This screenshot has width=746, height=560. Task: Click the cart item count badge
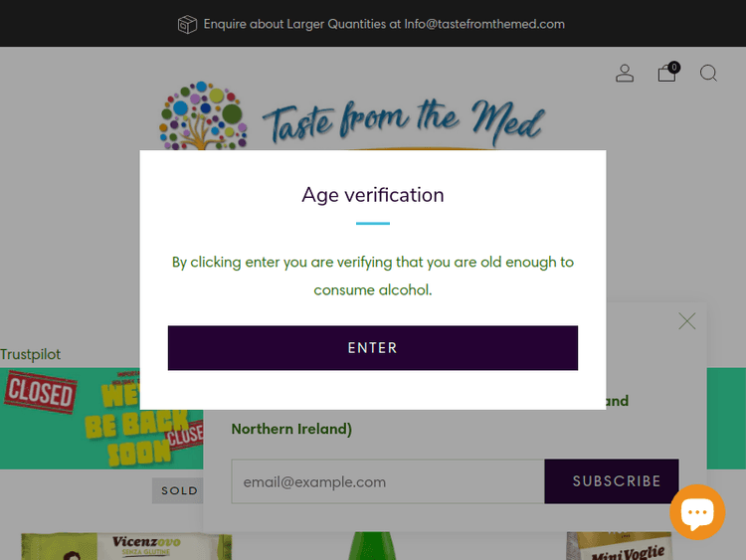(674, 67)
